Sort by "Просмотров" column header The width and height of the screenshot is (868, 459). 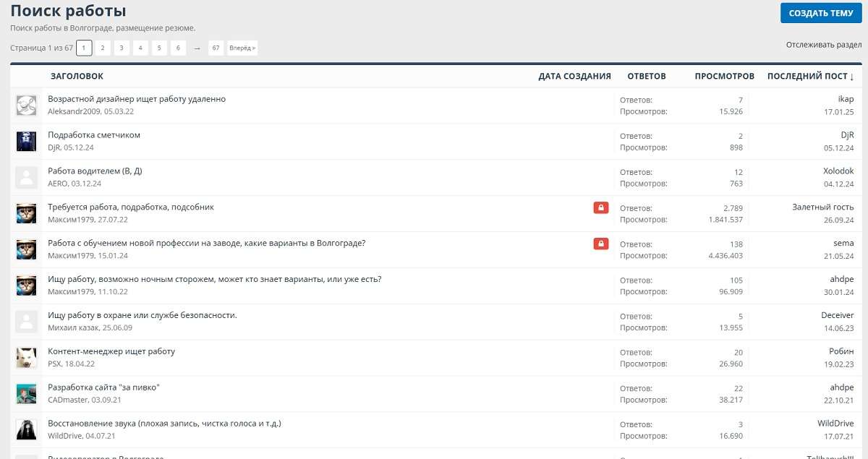(724, 76)
